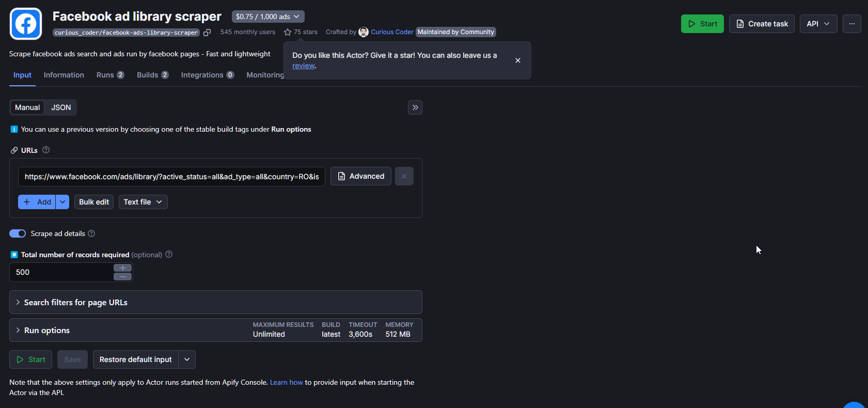Disable the Scrape ad details toggle
The image size is (868, 408).
point(18,233)
